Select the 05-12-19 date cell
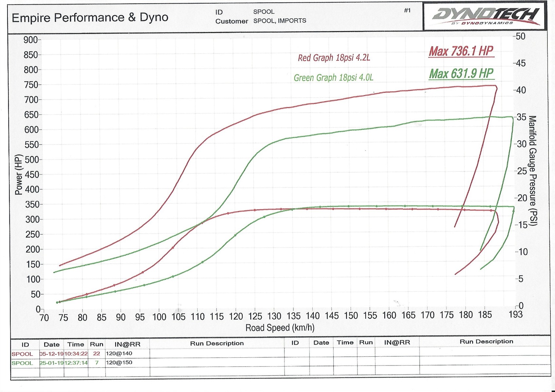The width and height of the screenshot is (555, 392). coord(52,353)
